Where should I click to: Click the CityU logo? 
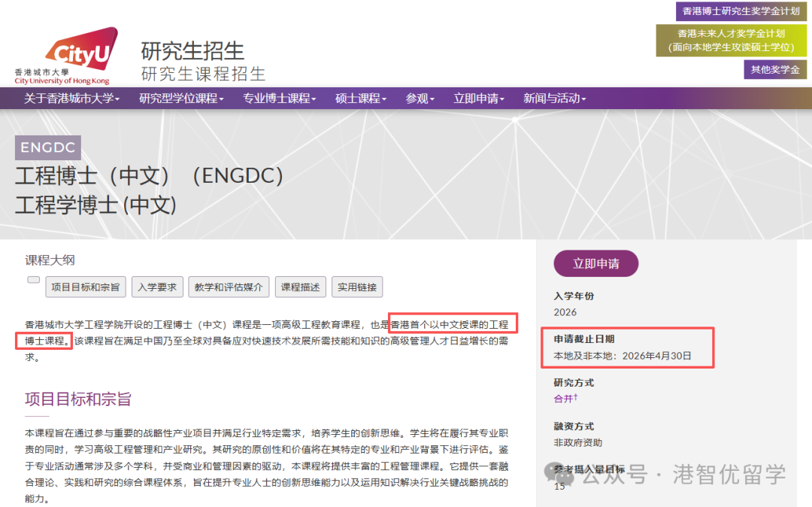65,56
